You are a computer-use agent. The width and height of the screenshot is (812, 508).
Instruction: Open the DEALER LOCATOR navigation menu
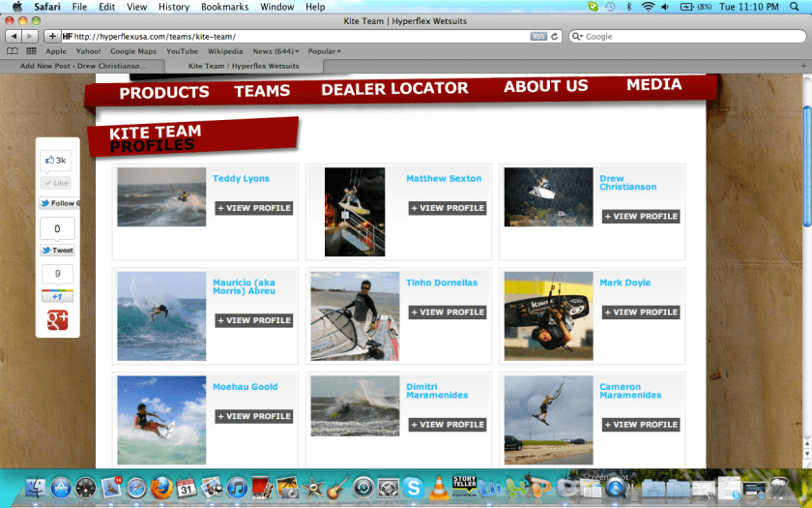(394, 89)
